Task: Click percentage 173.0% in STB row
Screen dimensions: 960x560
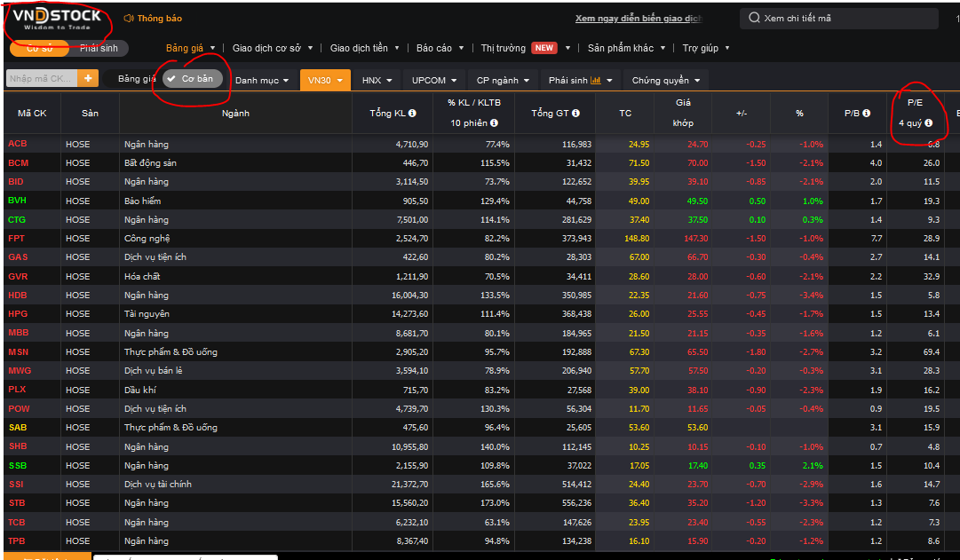Action: point(496,502)
